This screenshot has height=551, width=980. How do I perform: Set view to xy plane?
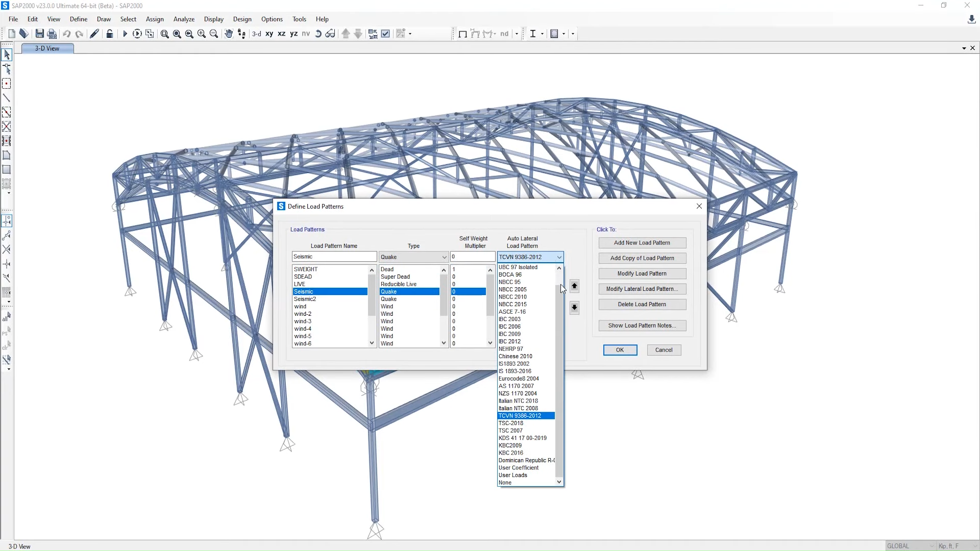point(269,34)
